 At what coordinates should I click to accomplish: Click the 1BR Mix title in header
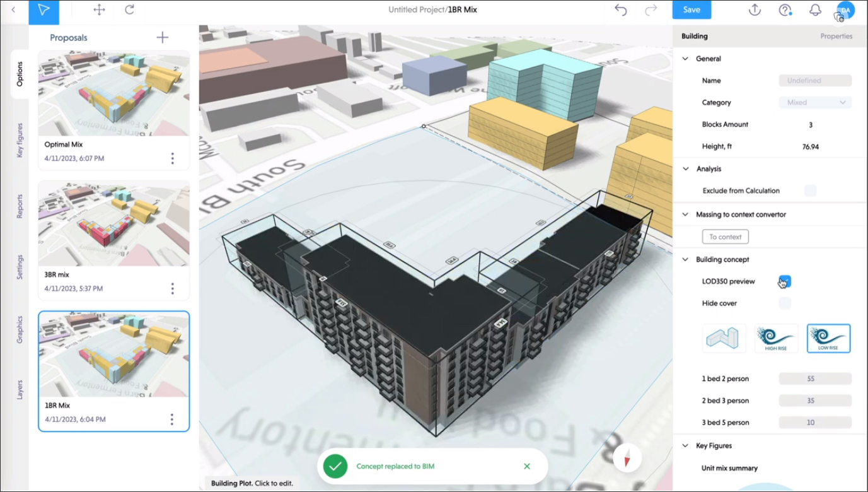[x=462, y=9]
